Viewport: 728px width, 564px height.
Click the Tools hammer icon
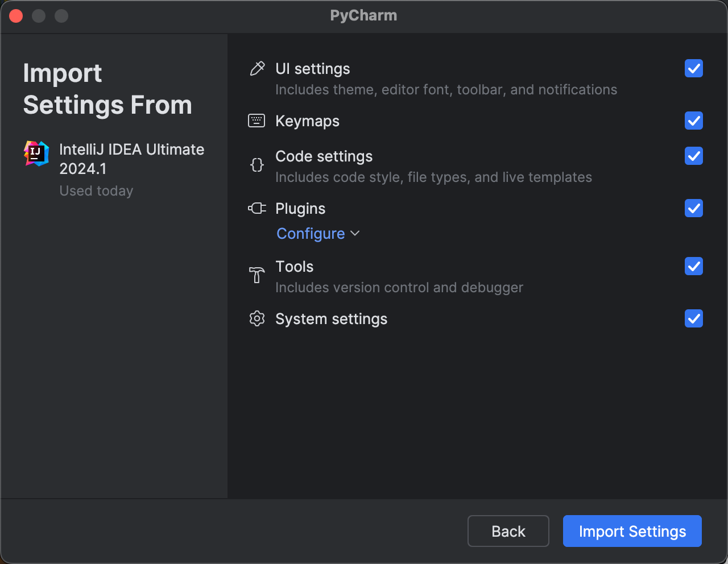(257, 275)
